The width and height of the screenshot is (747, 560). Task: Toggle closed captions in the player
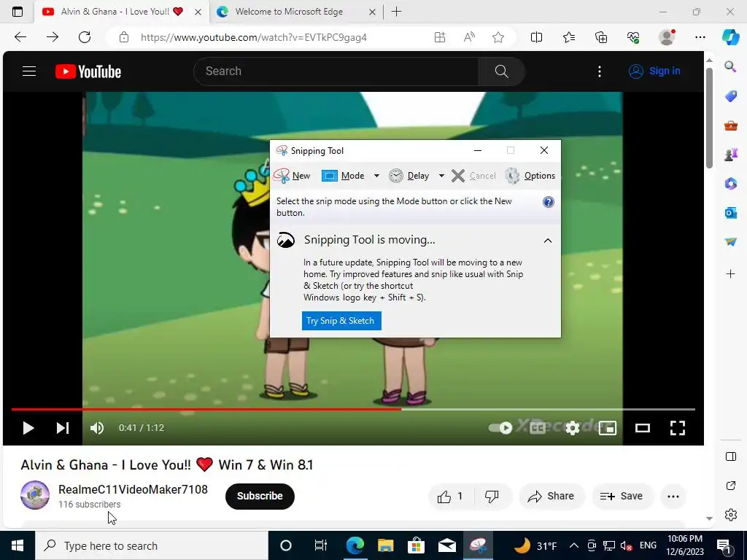coord(538,428)
